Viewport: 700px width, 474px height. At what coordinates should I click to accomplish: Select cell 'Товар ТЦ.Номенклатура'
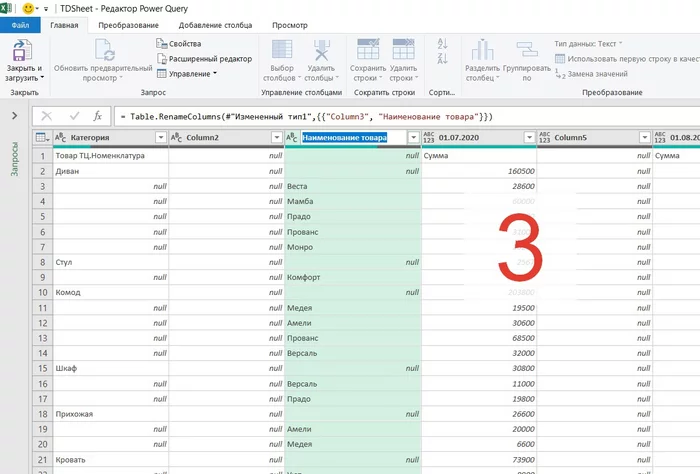[111, 156]
